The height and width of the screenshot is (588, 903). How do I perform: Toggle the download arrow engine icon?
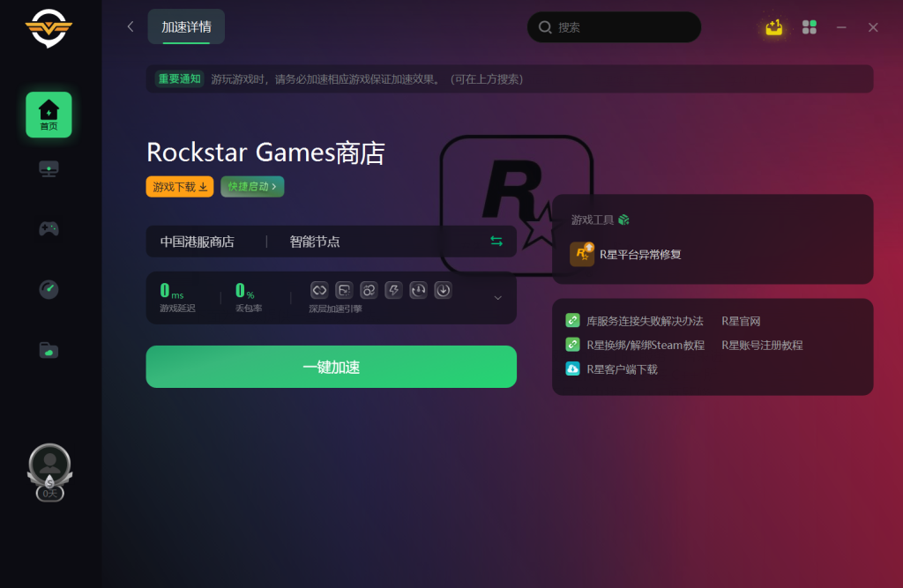443,290
